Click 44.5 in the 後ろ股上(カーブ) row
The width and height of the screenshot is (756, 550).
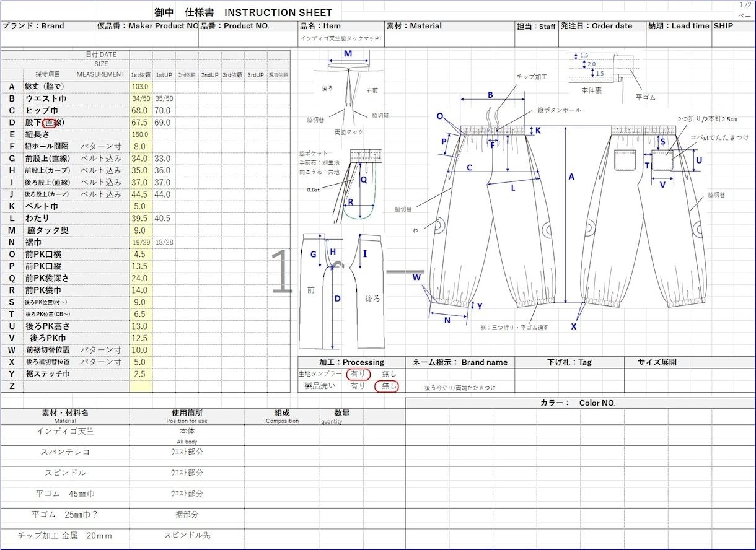(x=140, y=194)
